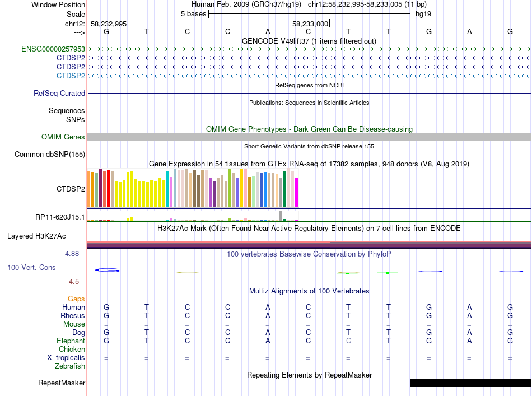This screenshot has height=396, width=532.
Task: Click the Human species label
Action: [73, 307]
